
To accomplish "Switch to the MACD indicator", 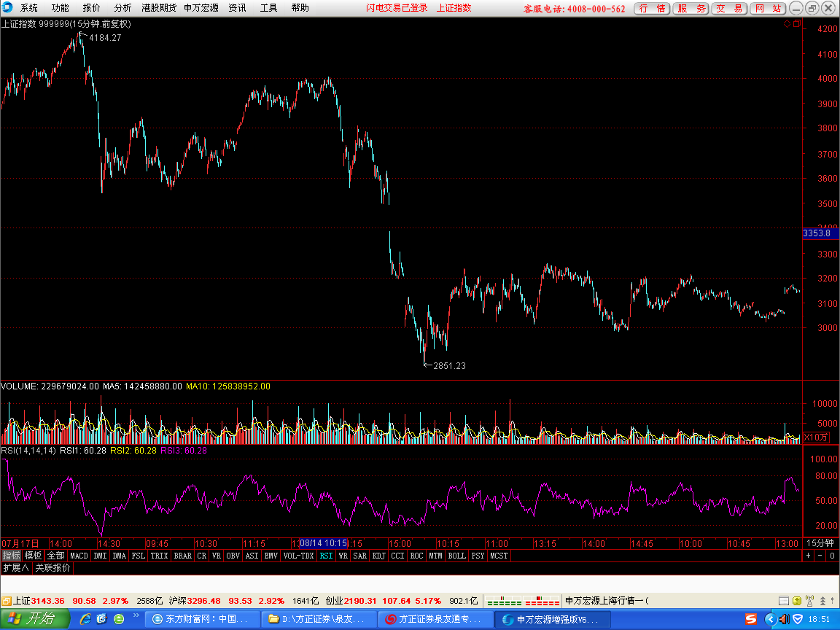I will click(79, 556).
